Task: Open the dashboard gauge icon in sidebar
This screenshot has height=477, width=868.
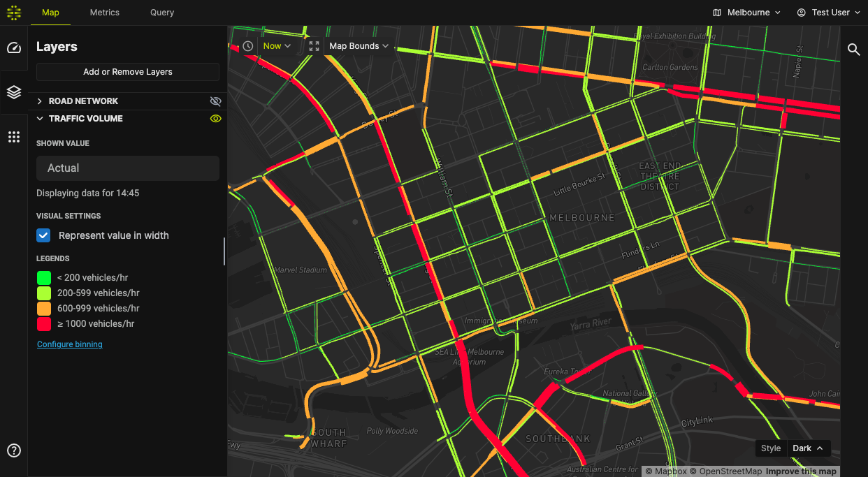Action: (x=14, y=47)
